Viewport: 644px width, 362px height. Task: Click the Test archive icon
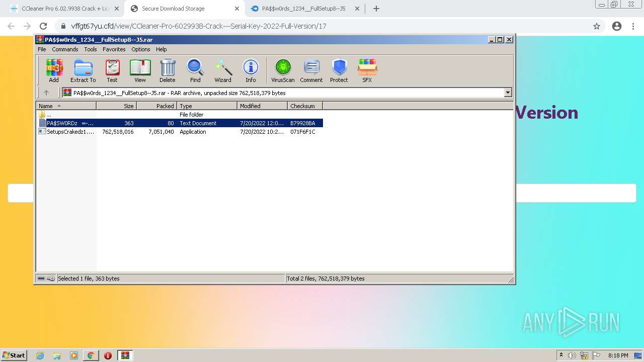112,70
